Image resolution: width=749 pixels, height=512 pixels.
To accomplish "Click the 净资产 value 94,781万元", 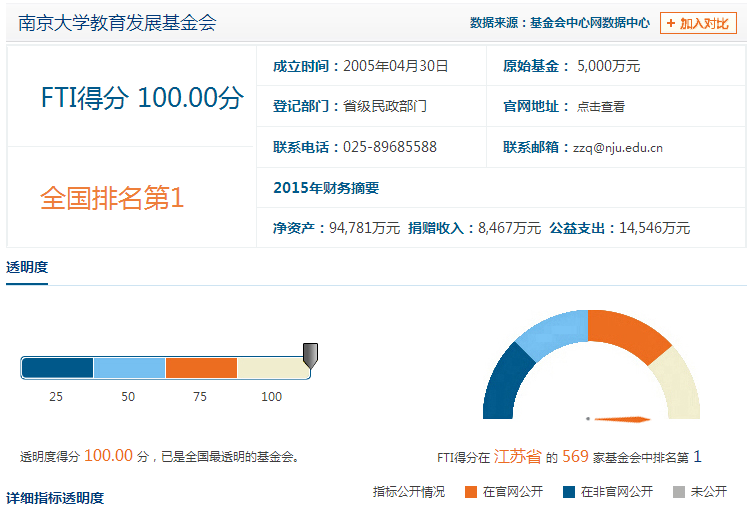I will click(x=364, y=228).
